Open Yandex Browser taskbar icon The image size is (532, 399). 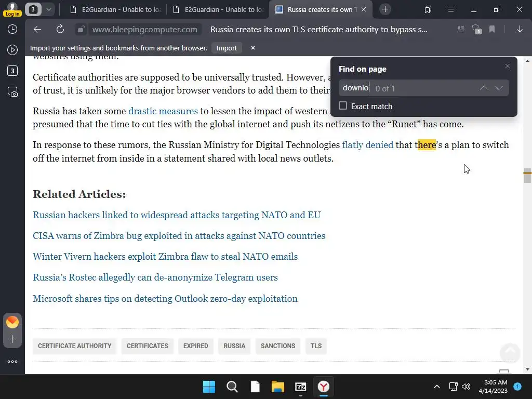point(324,387)
